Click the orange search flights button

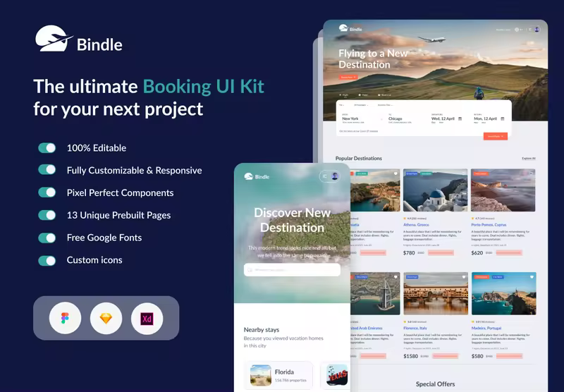pos(496,136)
